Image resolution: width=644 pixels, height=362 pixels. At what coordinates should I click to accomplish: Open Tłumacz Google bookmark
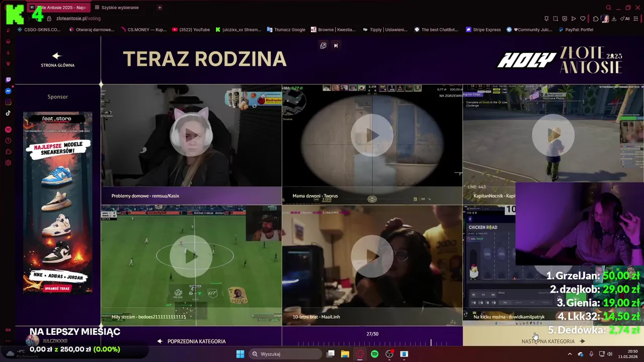coord(286,30)
